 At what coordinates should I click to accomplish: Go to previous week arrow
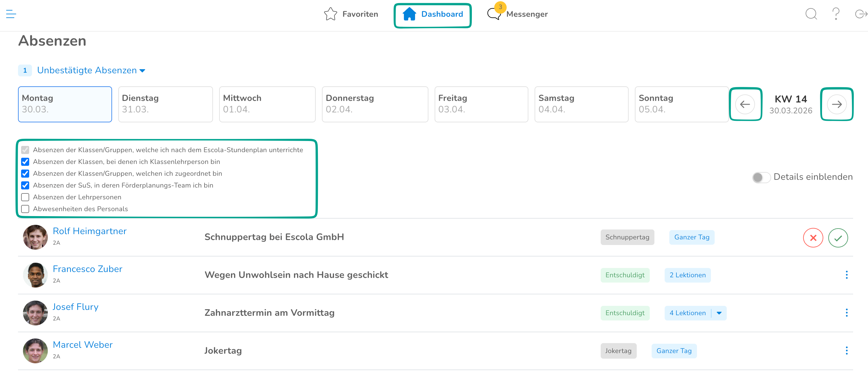point(745,104)
